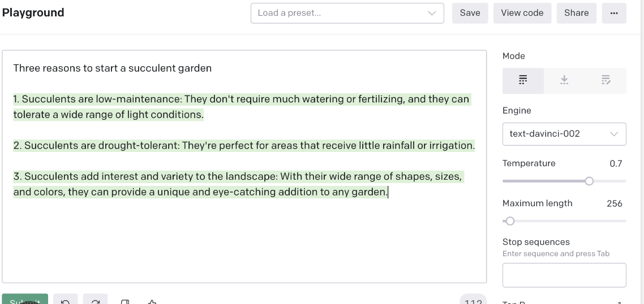Open the Load a preset dropdown
This screenshot has width=644, height=304.
coord(347,13)
